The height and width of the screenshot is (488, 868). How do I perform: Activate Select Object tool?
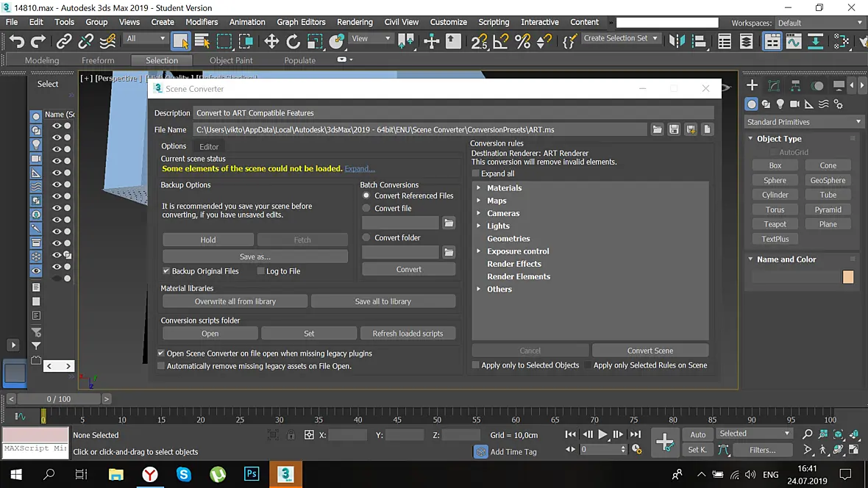(x=180, y=41)
